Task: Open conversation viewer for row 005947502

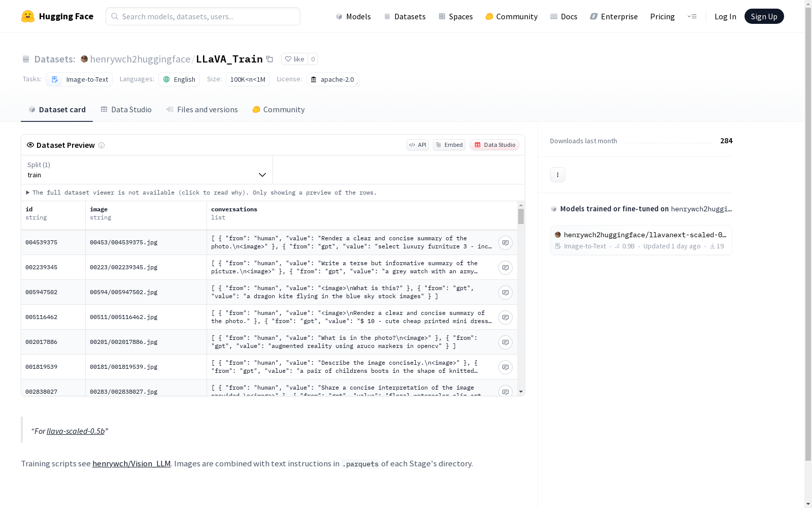Action: 505,293
